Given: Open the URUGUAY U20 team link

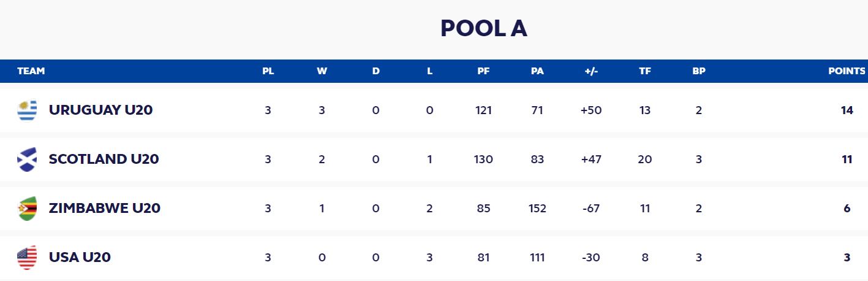Looking at the screenshot, I should tap(101, 110).
